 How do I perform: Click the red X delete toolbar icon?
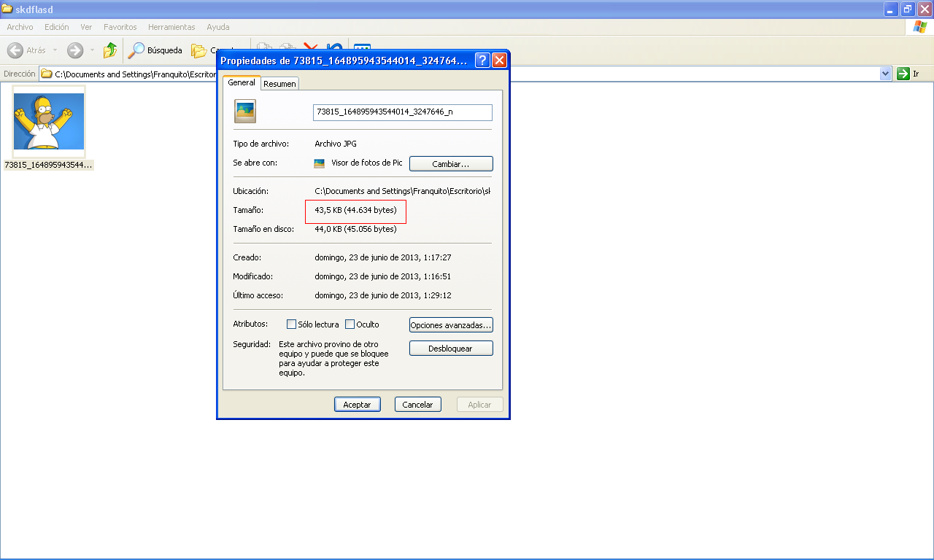[x=311, y=47]
